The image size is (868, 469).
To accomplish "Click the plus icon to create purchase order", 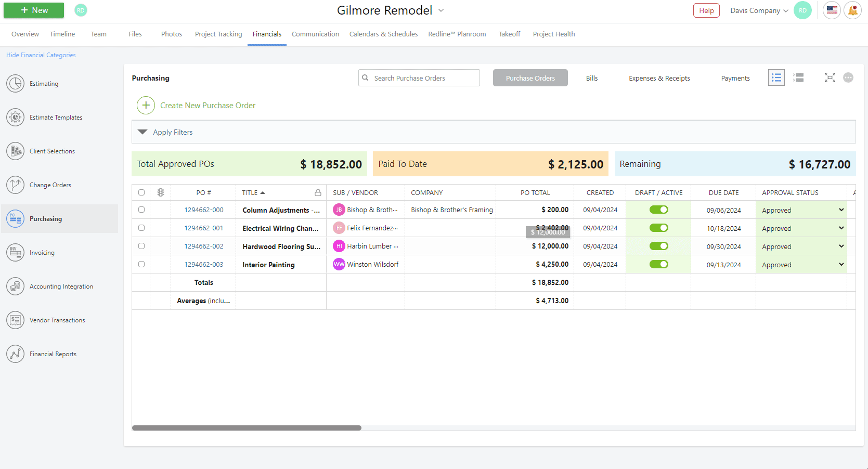I will point(146,106).
